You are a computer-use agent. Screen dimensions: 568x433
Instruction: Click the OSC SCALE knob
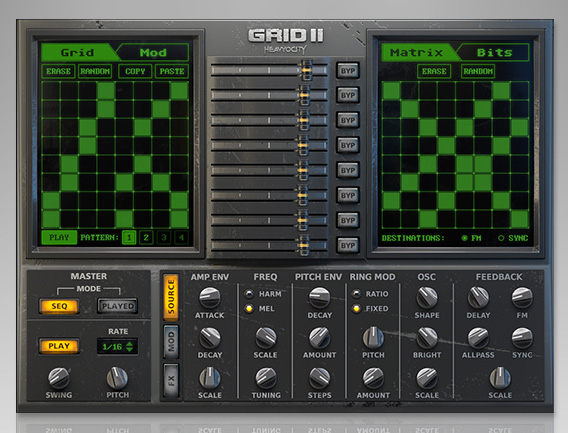click(x=427, y=378)
